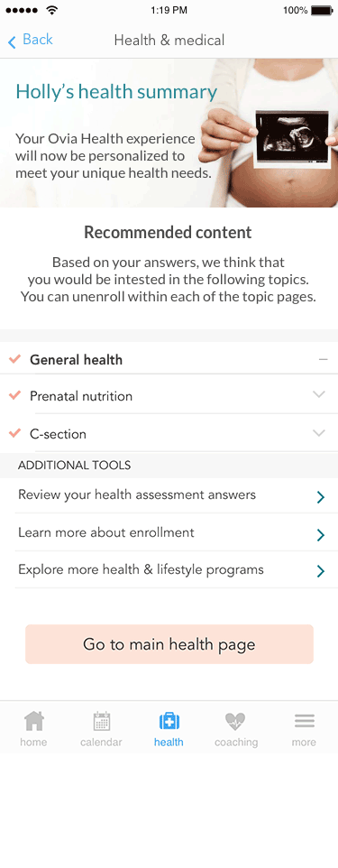This screenshot has height=868, width=338.
Task: Select the health medical kit icon
Action: (x=169, y=721)
